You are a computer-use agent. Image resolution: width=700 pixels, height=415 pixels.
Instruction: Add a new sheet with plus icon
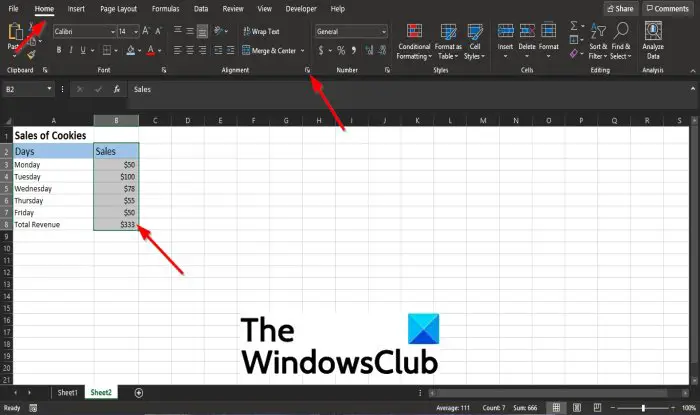click(x=139, y=393)
